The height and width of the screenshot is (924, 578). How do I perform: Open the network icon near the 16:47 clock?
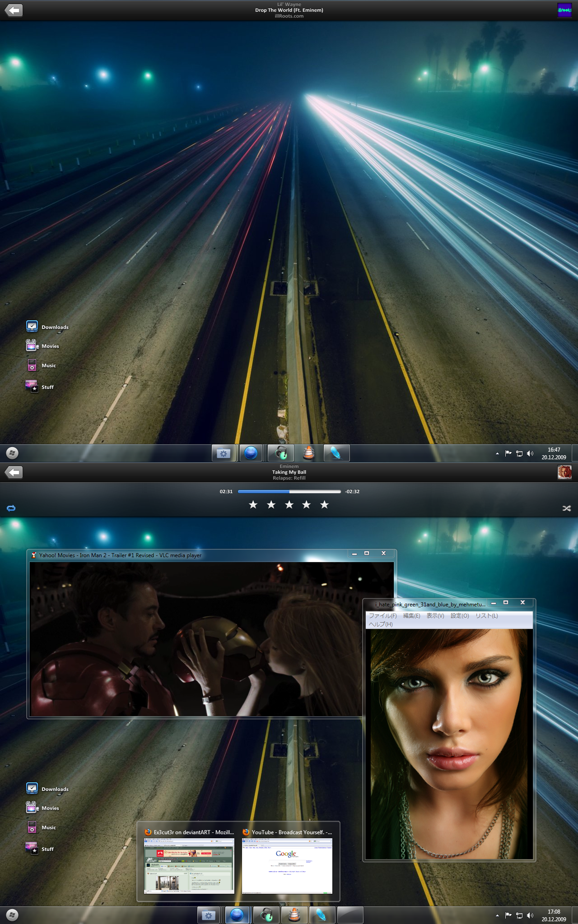[519, 453]
